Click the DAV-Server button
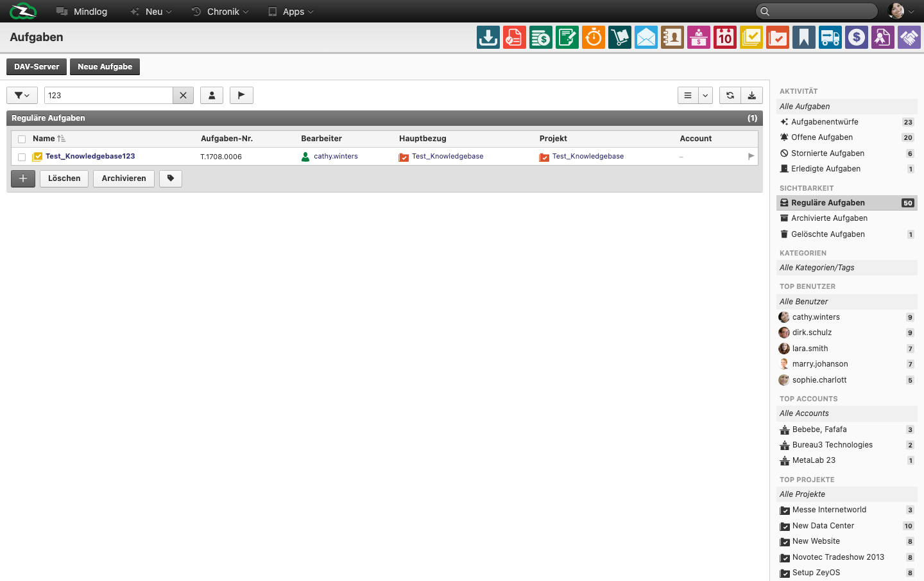The height and width of the screenshot is (581, 924). (x=37, y=67)
